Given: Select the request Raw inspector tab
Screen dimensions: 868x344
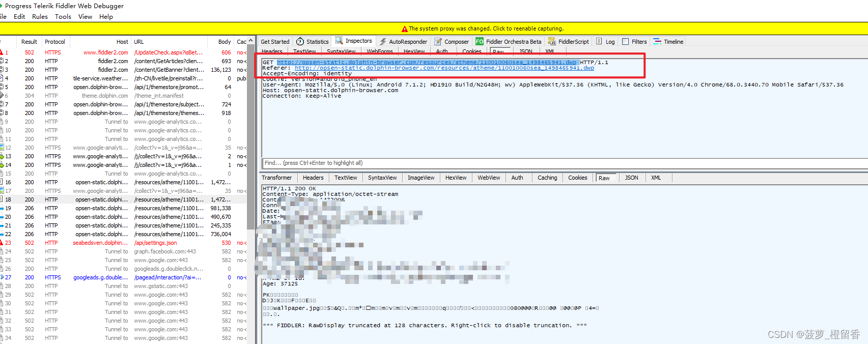Looking at the screenshot, I should (x=498, y=51).
